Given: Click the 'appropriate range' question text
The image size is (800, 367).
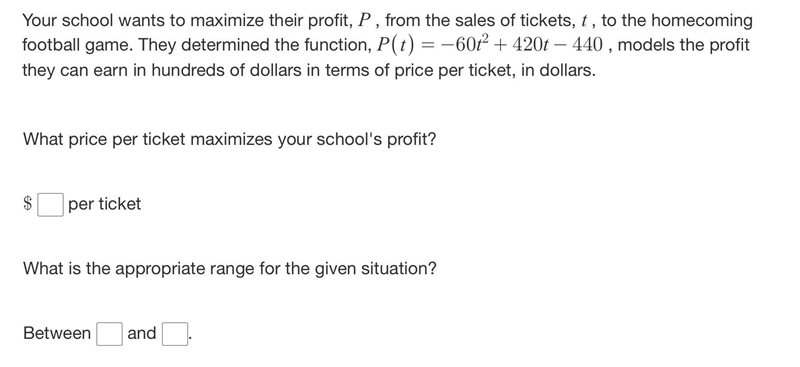Looking at the screenshot, I should coord(230,268).
